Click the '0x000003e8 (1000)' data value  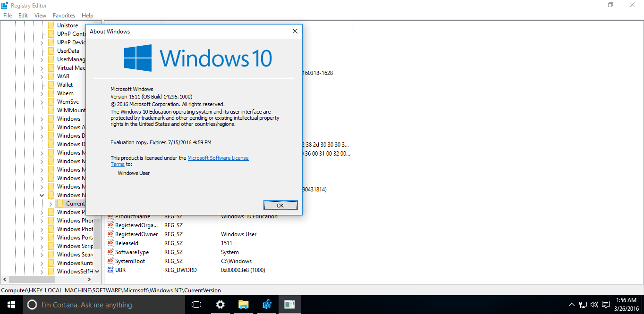tap(243, 270)
